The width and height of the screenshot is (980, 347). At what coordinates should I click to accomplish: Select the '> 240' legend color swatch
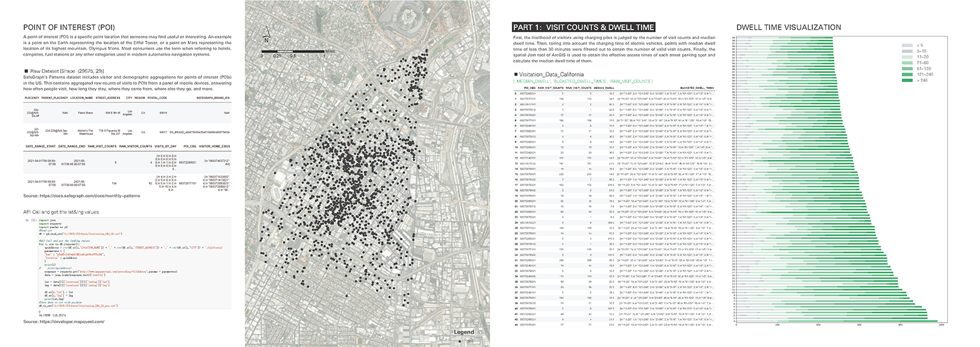pyautogui.click(x=907, y=79)
